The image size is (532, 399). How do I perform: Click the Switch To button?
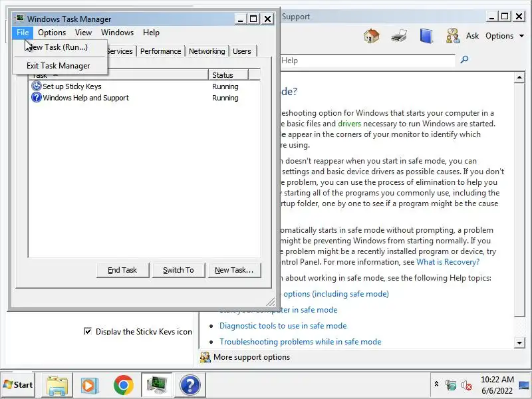178,270
